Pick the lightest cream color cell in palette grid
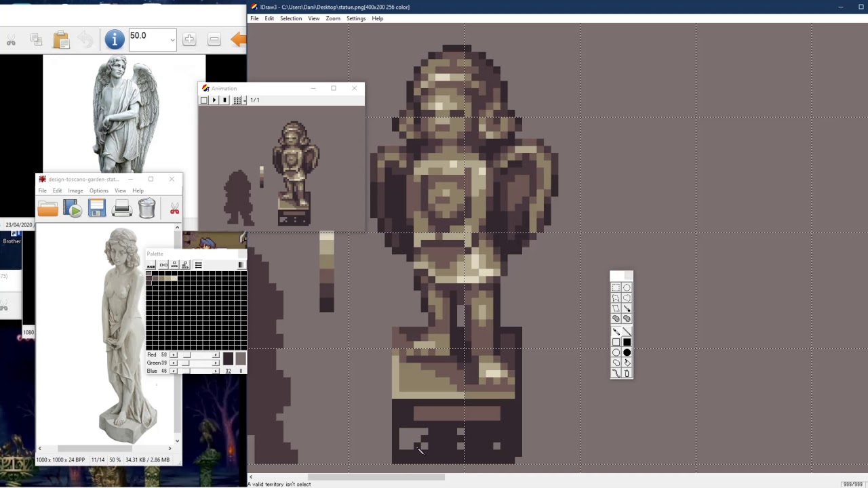 [x=174, y=278]
